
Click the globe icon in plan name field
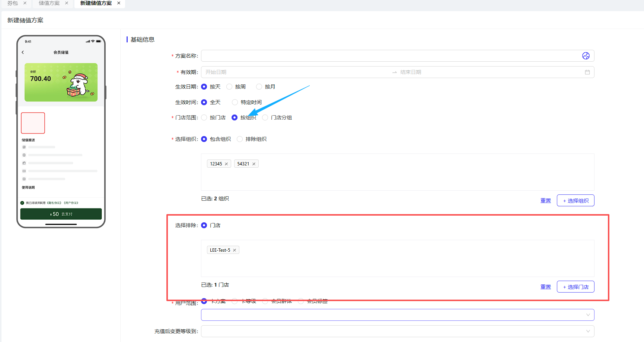coord(586,56)
